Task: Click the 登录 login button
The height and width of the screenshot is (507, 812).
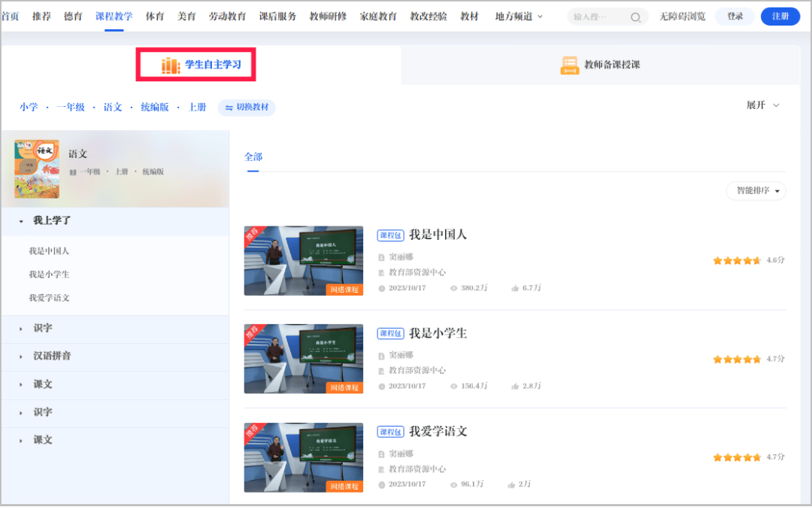Action: [x=735, y=17]
